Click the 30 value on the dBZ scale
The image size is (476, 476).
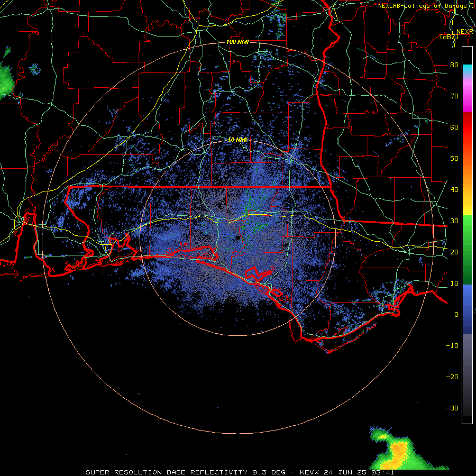[x=454, y=221]
